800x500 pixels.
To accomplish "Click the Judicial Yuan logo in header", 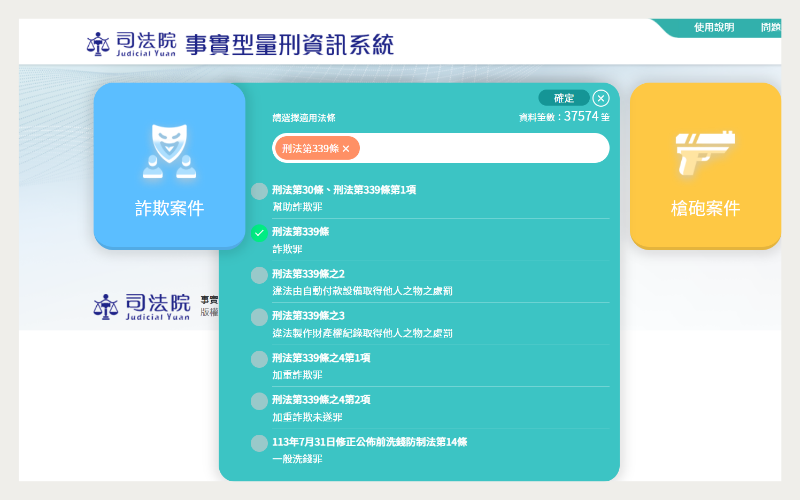I will tap(131, 44).
